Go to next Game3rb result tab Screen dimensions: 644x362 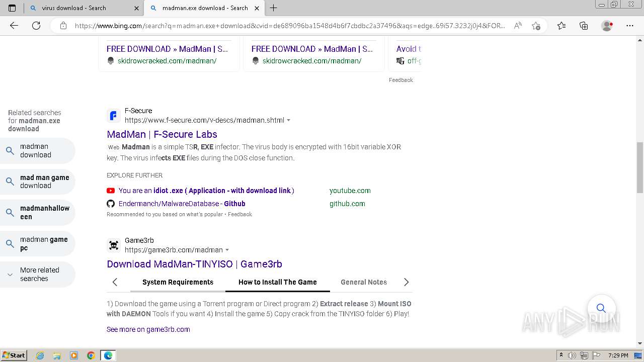(406, 282)
